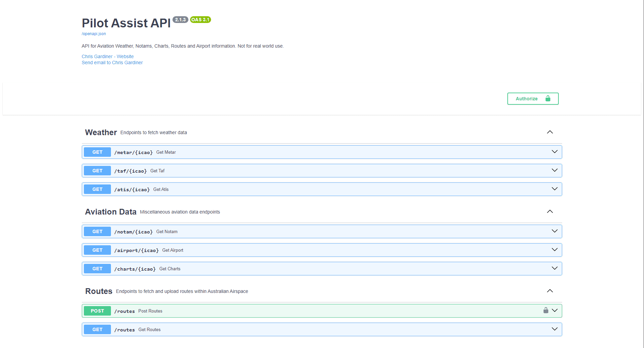Expand the /atis/{icao} endpoint arrow
644x348 pixels.
pyautogui.click(x=555, y=189)
